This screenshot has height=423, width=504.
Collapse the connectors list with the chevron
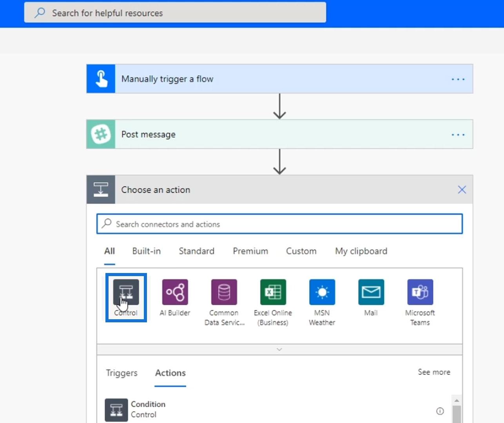pos(279,349)
